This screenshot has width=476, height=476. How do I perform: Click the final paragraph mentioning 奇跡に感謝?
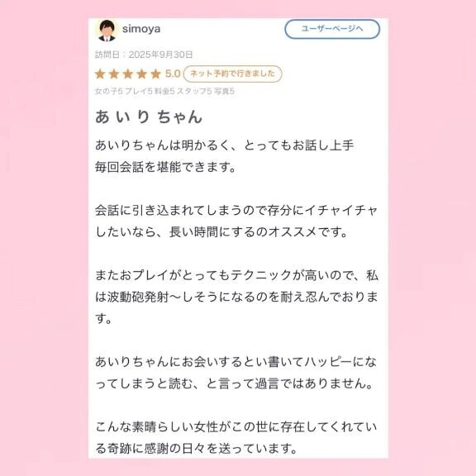[236, 438]
